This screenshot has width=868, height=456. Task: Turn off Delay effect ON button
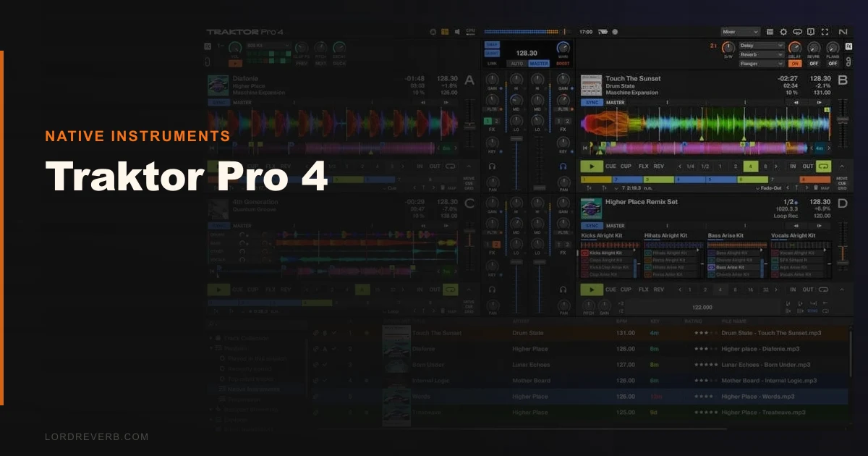pyautogui.click(x=796, y=64)
